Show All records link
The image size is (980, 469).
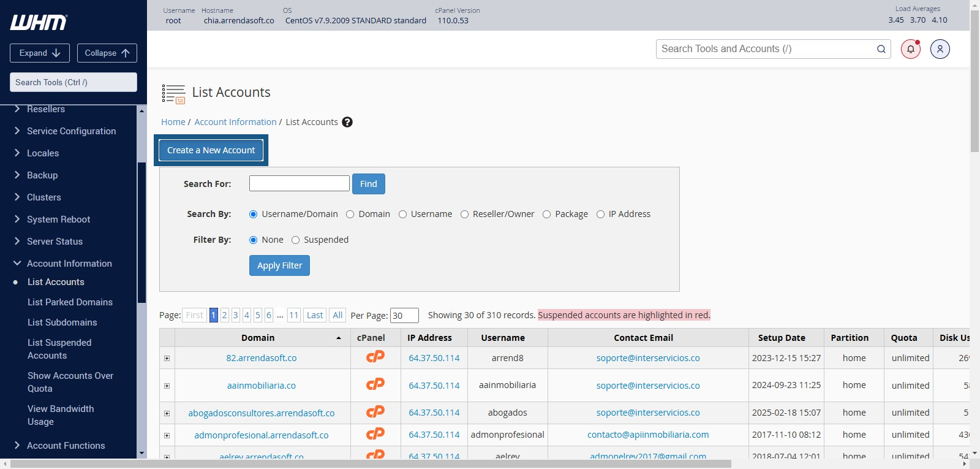(337, 315)
